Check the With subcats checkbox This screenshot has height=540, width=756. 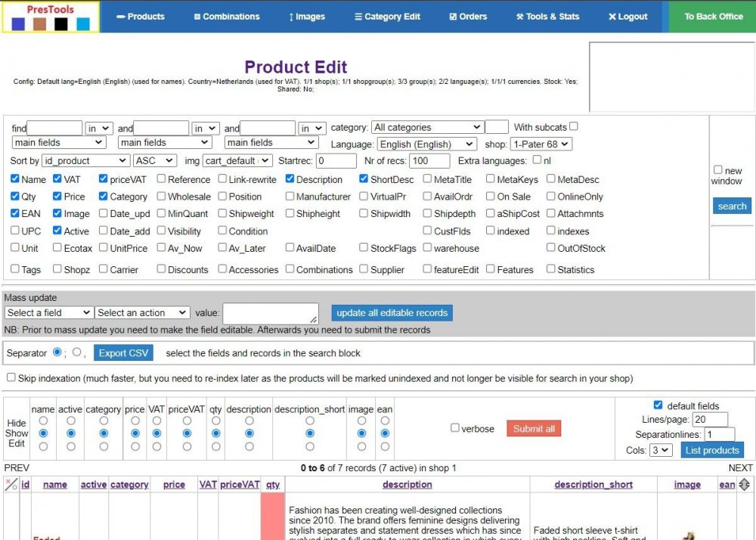573,126
